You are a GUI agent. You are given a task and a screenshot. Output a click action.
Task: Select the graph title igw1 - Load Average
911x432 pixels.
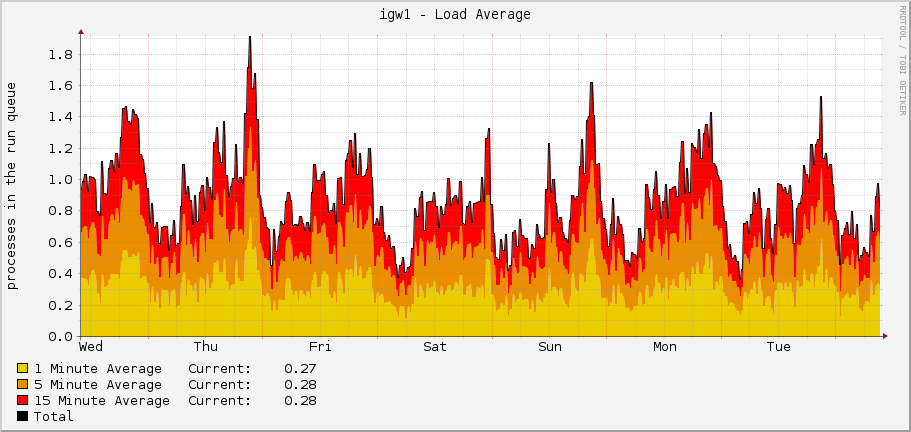pyautogui.click(x=455, y=15)
